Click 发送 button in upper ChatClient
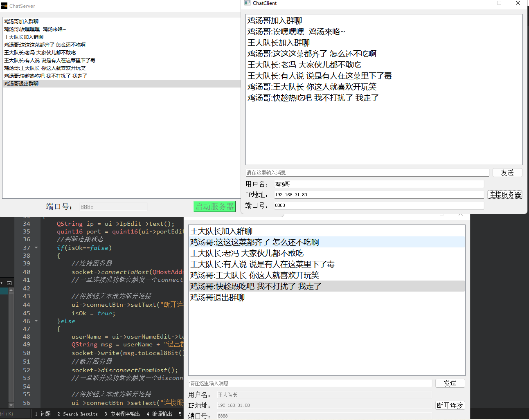 click(507, 173)
